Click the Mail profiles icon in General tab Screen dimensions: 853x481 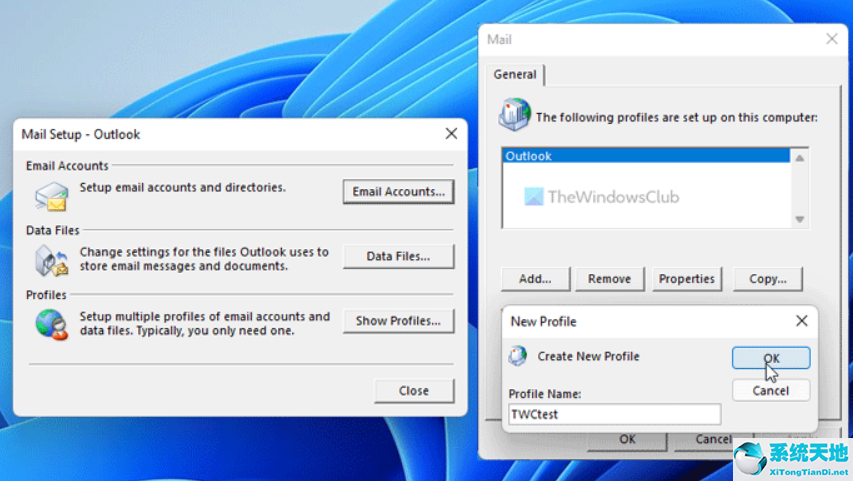click(x=515, y=115)
